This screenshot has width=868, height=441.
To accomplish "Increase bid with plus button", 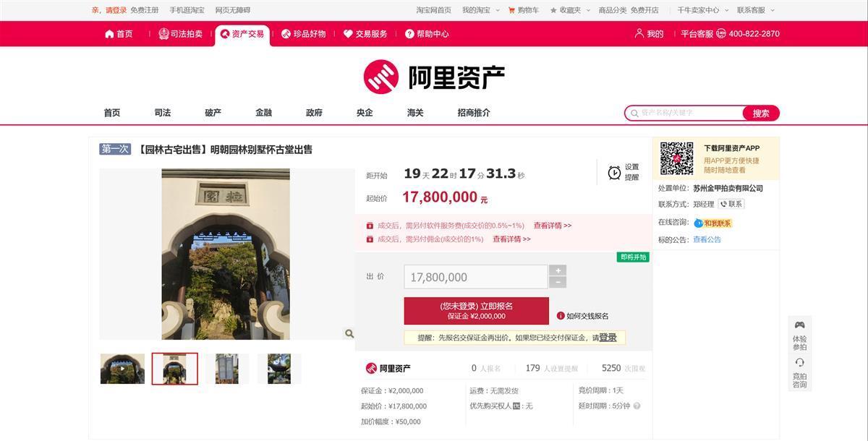I will (558, 270).
